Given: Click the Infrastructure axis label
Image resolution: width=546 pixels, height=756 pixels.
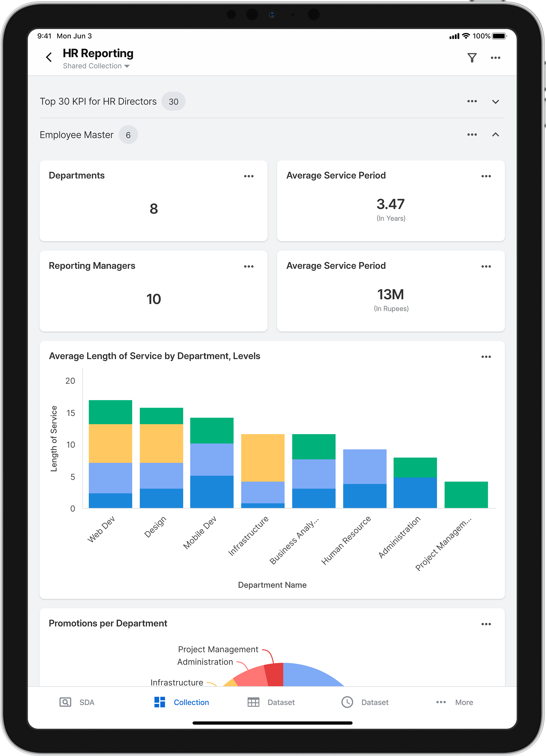Looking at the screenshot, I should click(x=248, y=536).
